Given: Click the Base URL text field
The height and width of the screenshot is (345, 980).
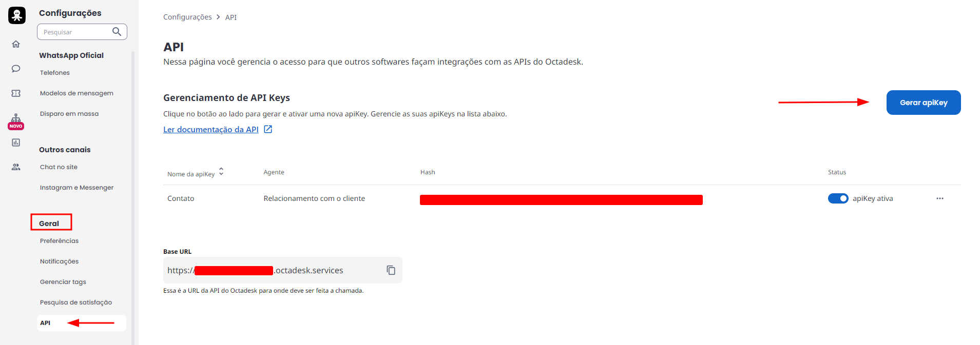Looking at the screenshot, I should coord(283,270).
